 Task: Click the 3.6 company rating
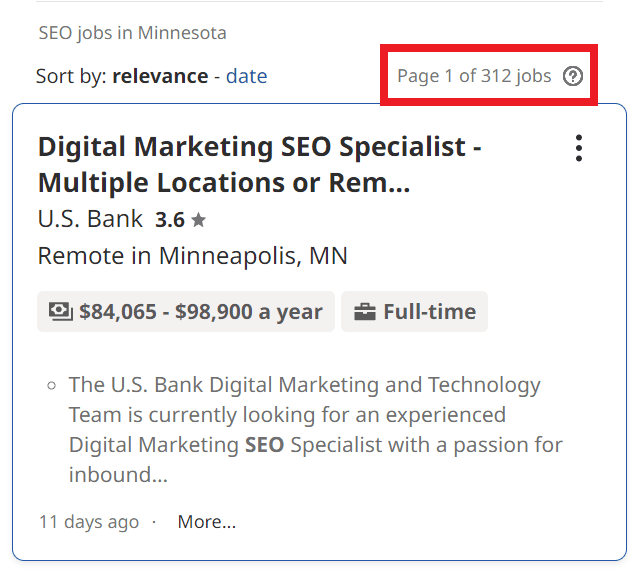(170, 220)
